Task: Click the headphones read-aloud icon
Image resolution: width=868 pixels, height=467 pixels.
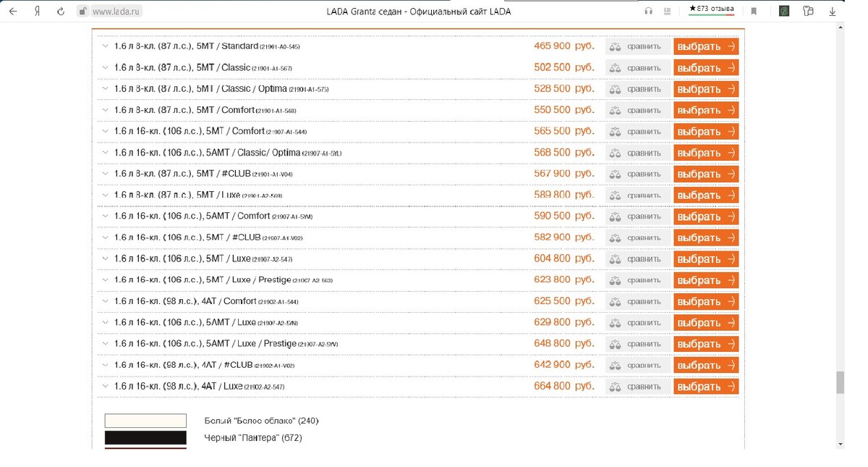Action: (649, 12)
